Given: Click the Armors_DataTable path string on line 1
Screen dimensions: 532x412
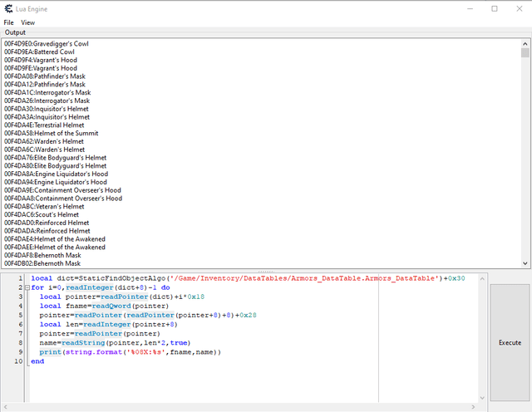Looking at the screenshot, I should [x=305, y=278].
